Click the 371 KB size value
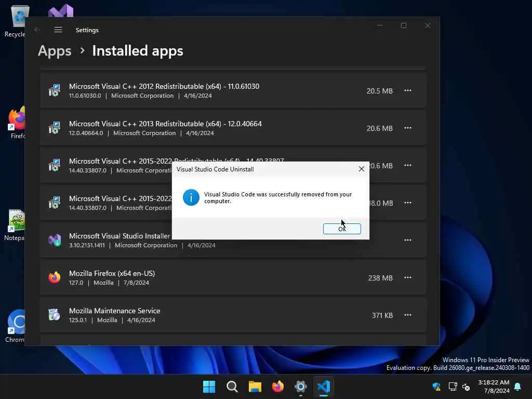 [x=382, y=315]
